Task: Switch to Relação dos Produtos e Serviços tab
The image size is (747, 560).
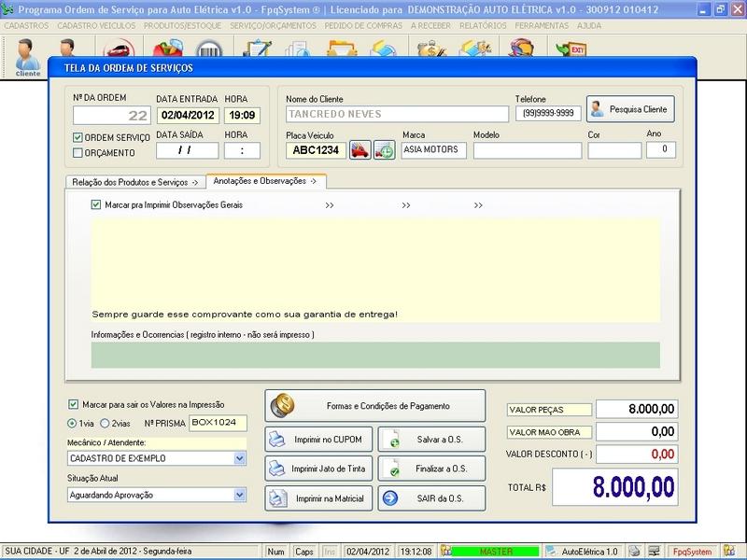Action: tap(134, 181)
